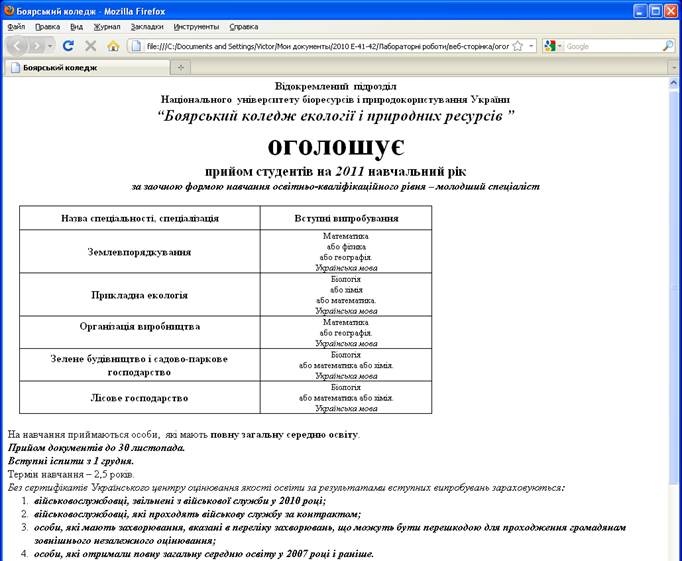Open a new tab with plus button

pyautogui.click(x=181, y=67)
